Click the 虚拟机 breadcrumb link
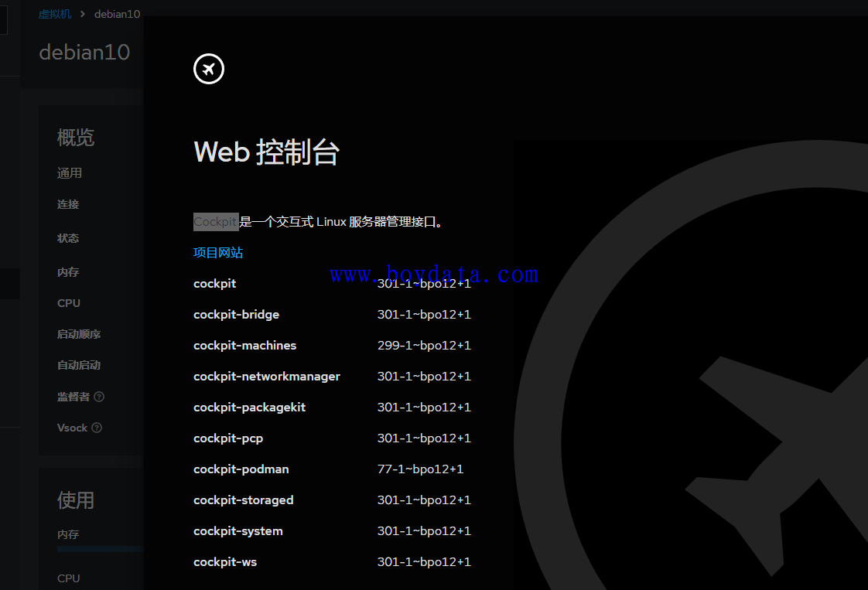Viewport: 868px width, 590px height. click(54, 14)
